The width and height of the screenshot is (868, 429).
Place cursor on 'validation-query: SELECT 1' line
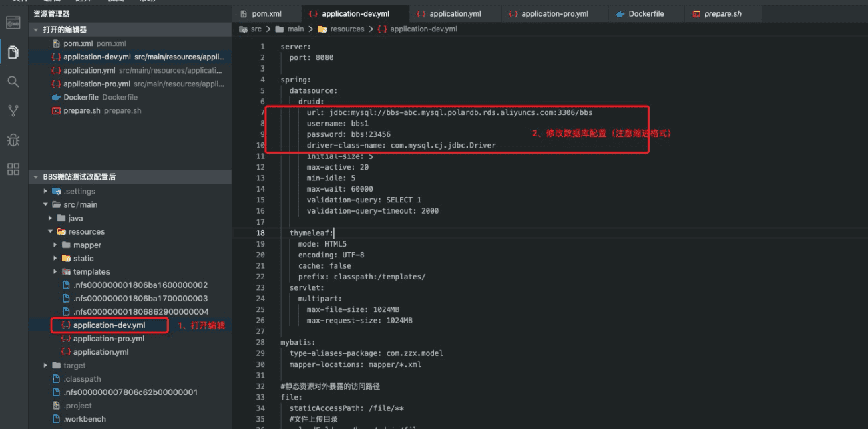(364, 200)
